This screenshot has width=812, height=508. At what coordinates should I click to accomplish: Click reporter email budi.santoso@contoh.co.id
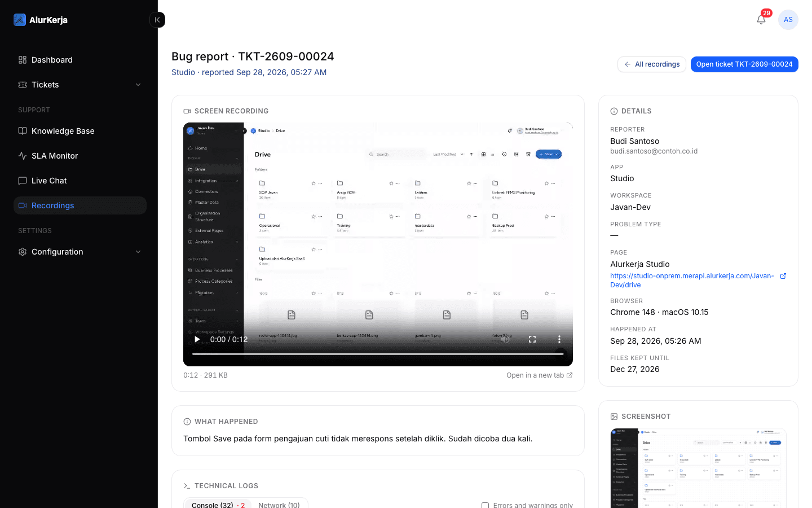coord(654,151)
